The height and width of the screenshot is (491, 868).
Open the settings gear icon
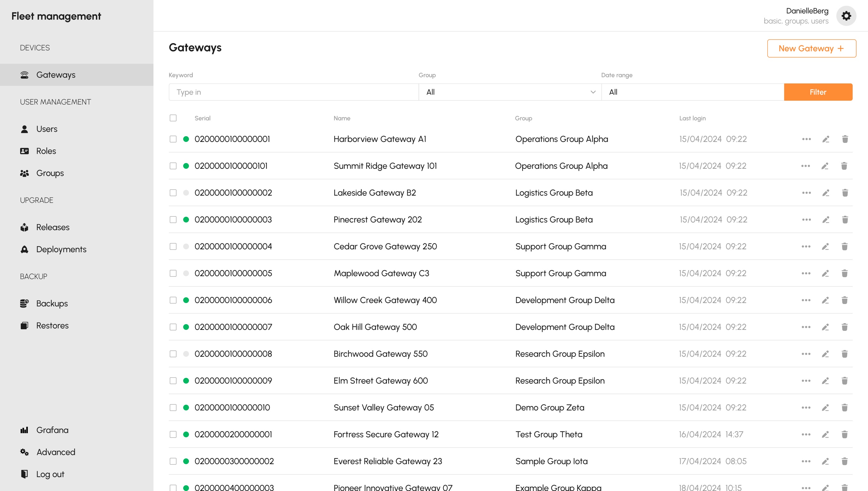click(846, 16)
